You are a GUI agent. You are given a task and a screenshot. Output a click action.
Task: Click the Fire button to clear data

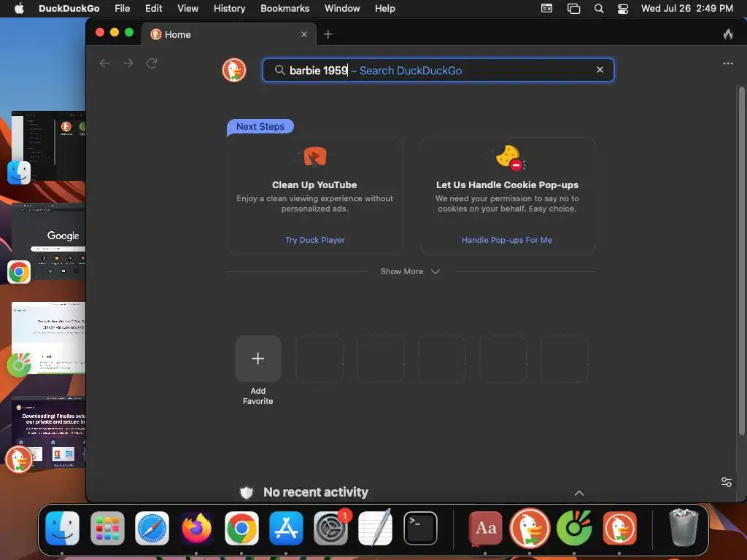[x=728, y=34]
